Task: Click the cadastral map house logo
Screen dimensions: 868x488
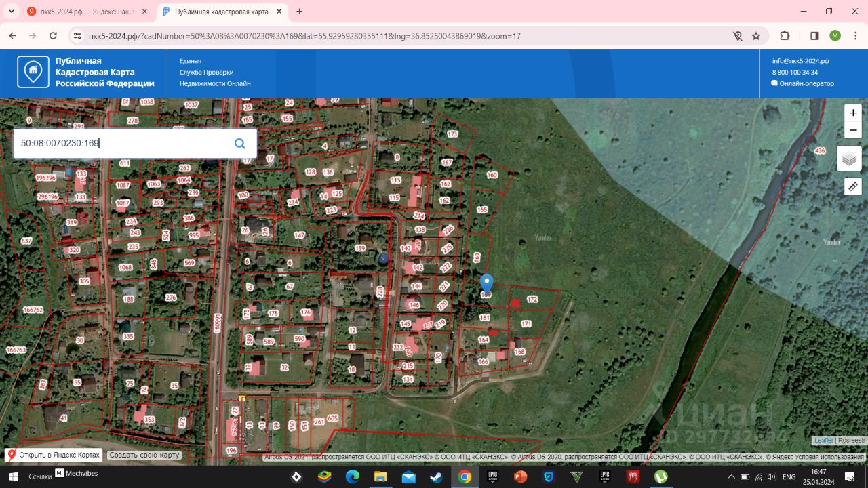Action: point(33,72)
